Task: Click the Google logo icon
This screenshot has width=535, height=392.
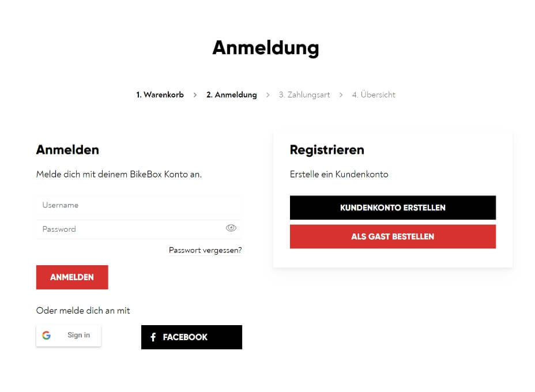Action: pyautogui.click(x=46, y=336)
